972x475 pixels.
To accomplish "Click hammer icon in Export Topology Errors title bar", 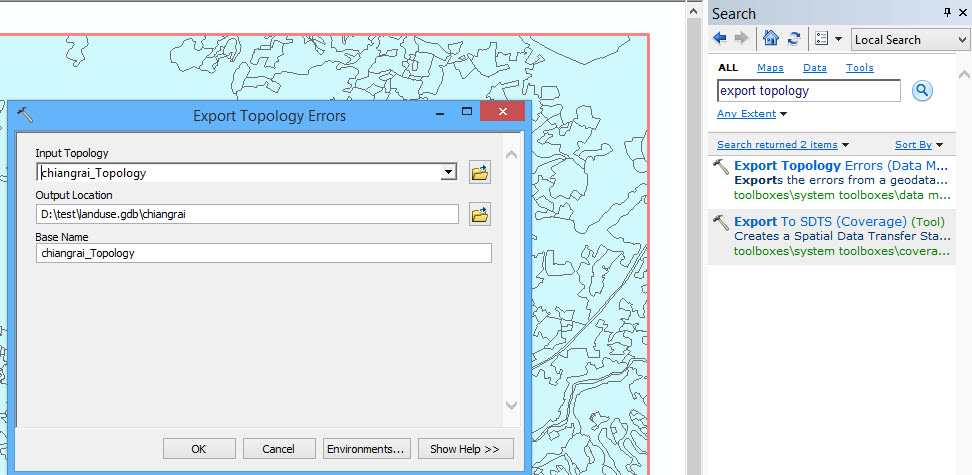I will click(x=25, y=115).
